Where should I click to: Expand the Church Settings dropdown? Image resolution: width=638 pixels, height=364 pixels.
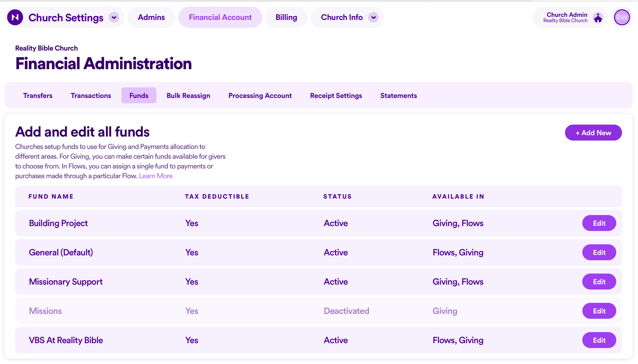(x=114, y=18)
